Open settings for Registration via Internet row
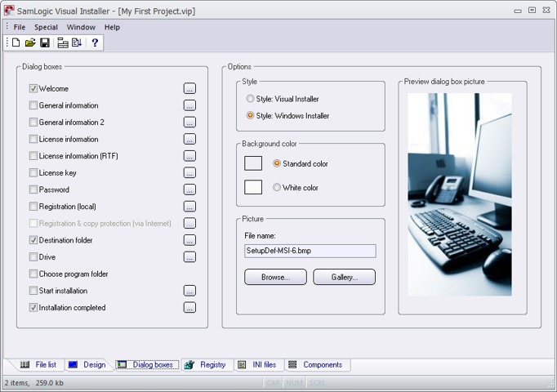The image size is (557, 392). (189, 223)
